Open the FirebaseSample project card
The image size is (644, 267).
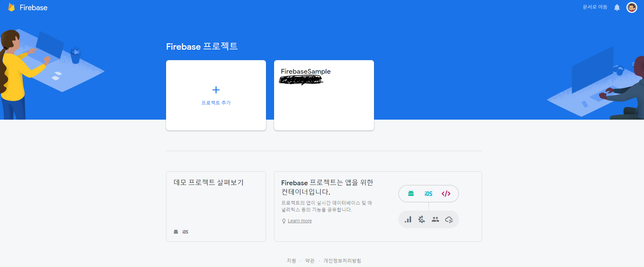pos(324,95)
